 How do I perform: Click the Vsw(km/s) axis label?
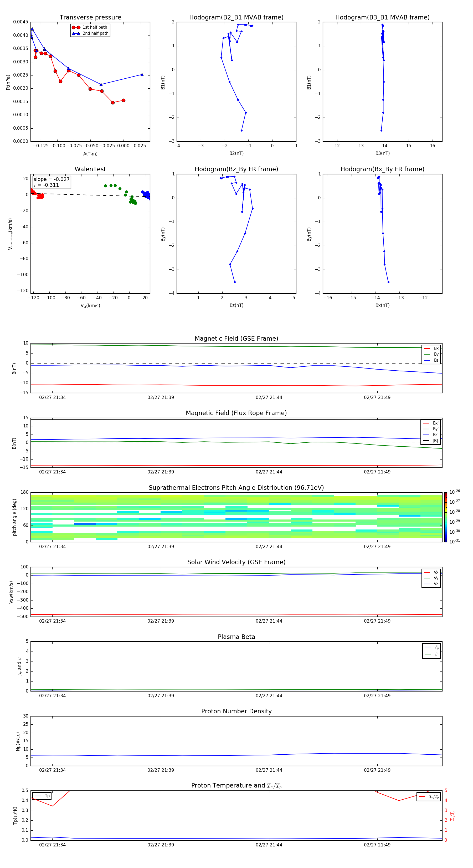[x=11, y=592]
